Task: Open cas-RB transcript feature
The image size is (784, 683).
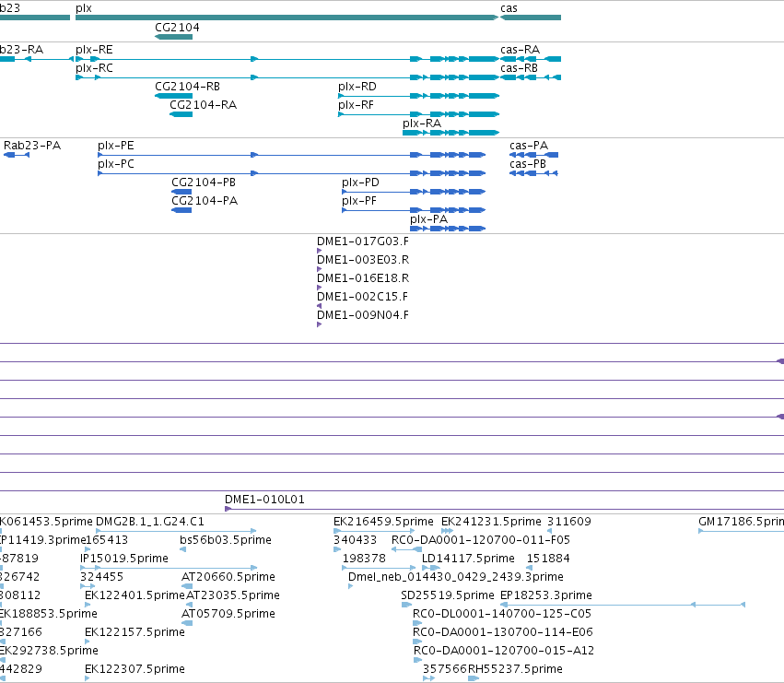Action: point(531,77)
